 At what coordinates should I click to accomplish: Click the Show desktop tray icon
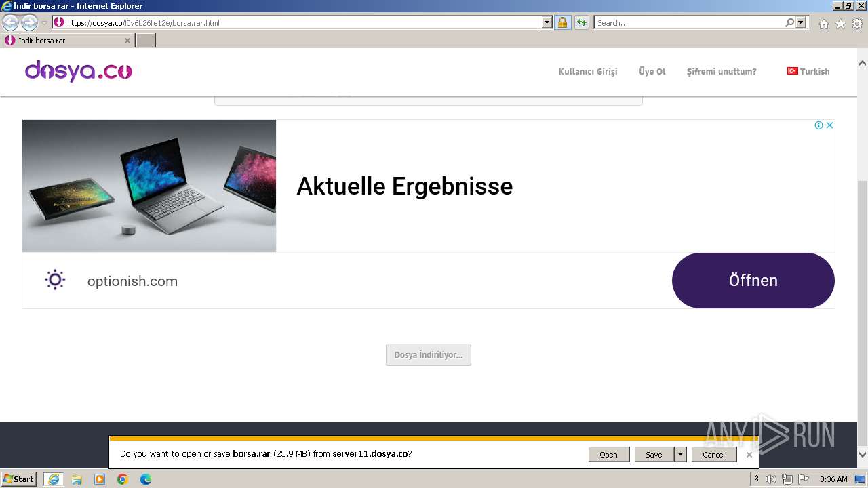click(861, 479)
